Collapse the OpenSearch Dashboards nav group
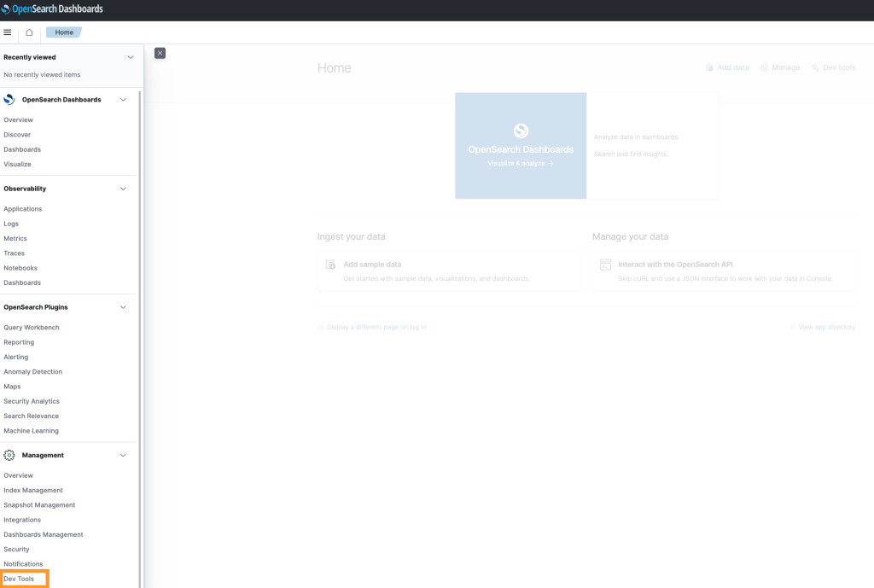 click(x=123, y=100)
